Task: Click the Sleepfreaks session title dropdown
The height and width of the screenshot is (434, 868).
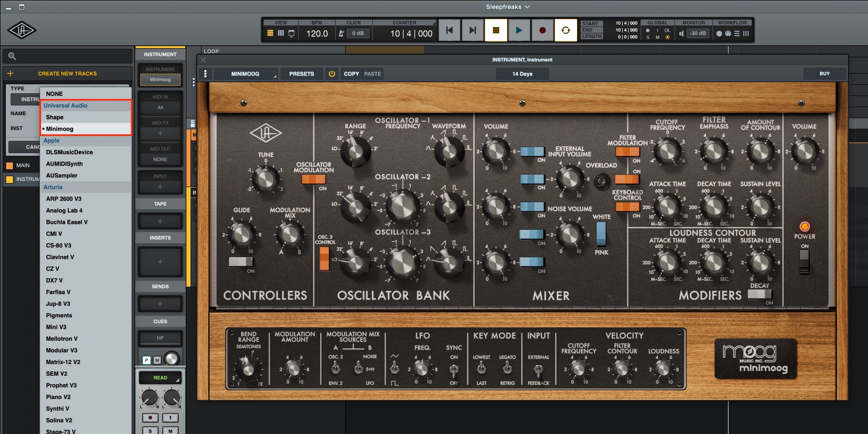Action: coord(508,7)
